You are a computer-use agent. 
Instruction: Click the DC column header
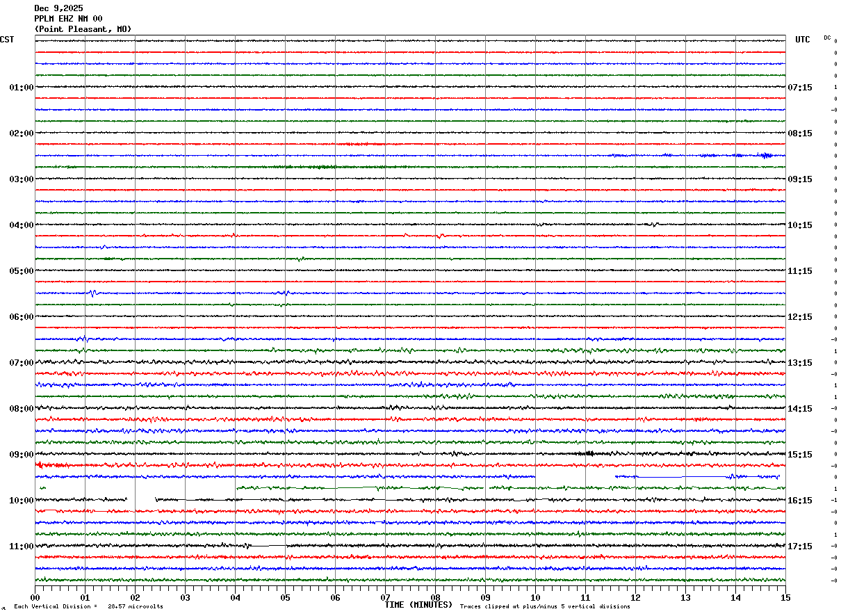[827, 38]
